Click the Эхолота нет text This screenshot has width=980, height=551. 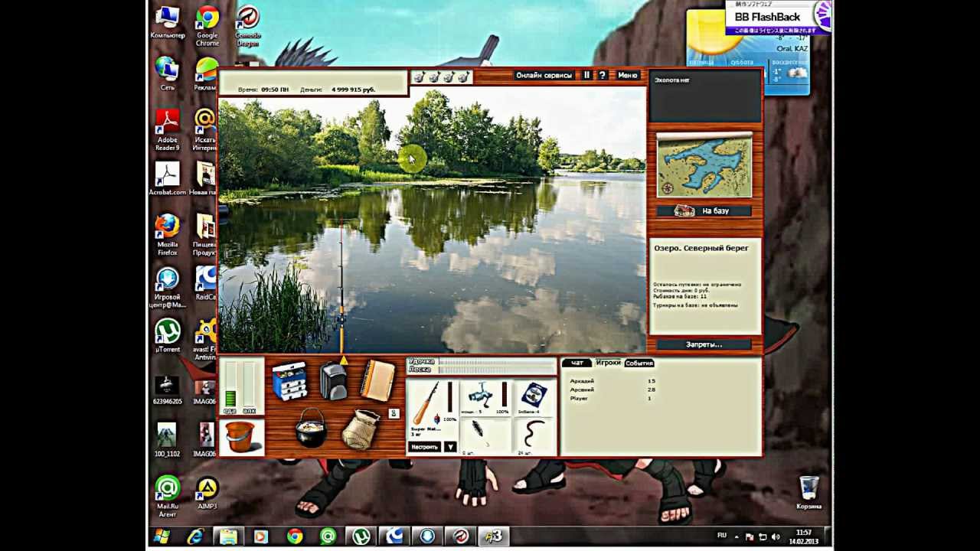point(671,80)
